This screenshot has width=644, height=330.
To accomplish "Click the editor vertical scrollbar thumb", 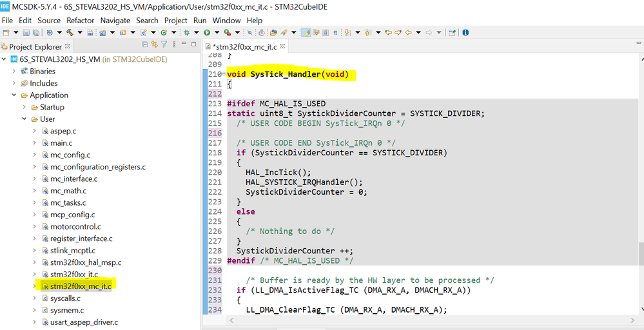I will pos(641,254).
